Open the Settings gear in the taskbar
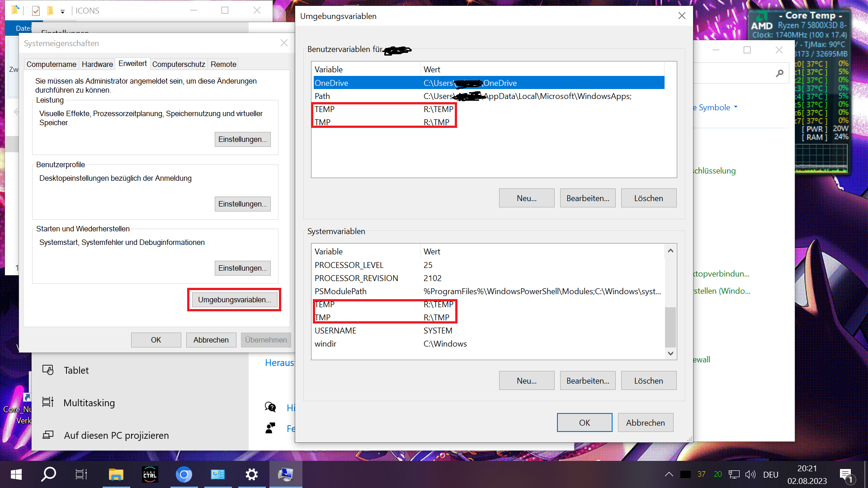The height and width of the screenshot is (488, 868). pos(251,474)
